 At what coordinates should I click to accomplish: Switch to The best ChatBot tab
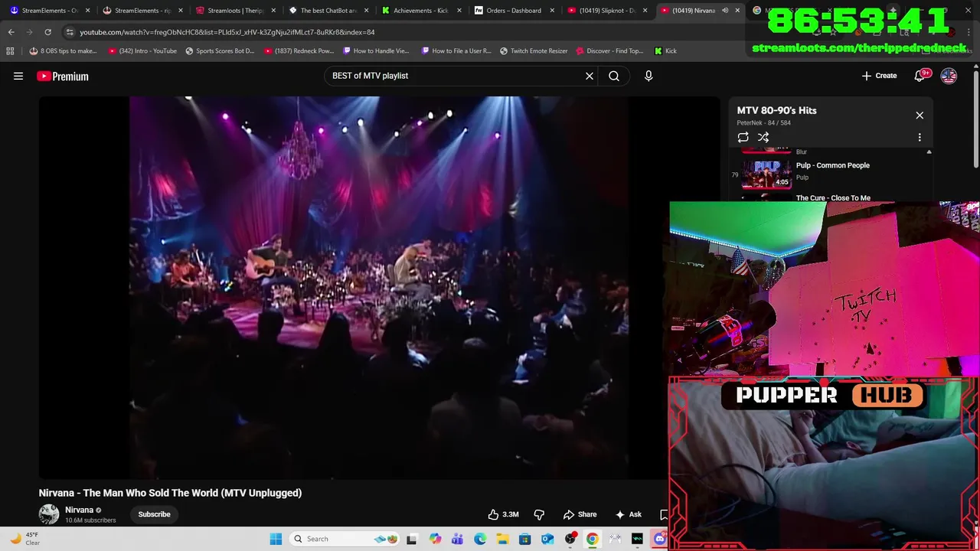[328, 11]
